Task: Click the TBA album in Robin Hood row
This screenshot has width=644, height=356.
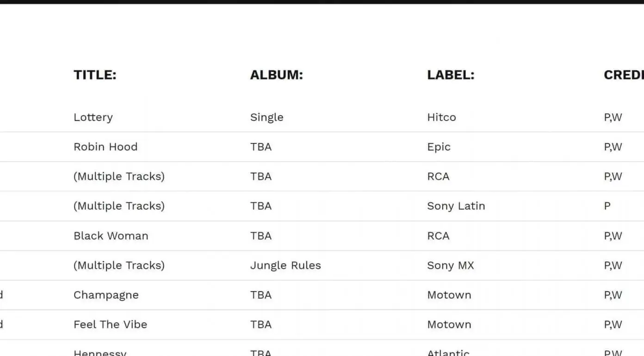Action: 261,147
